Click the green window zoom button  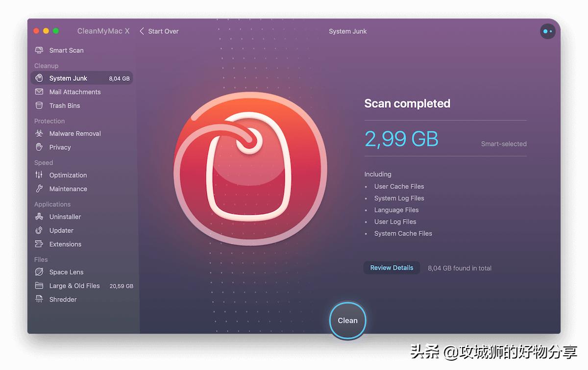point(56,31)
